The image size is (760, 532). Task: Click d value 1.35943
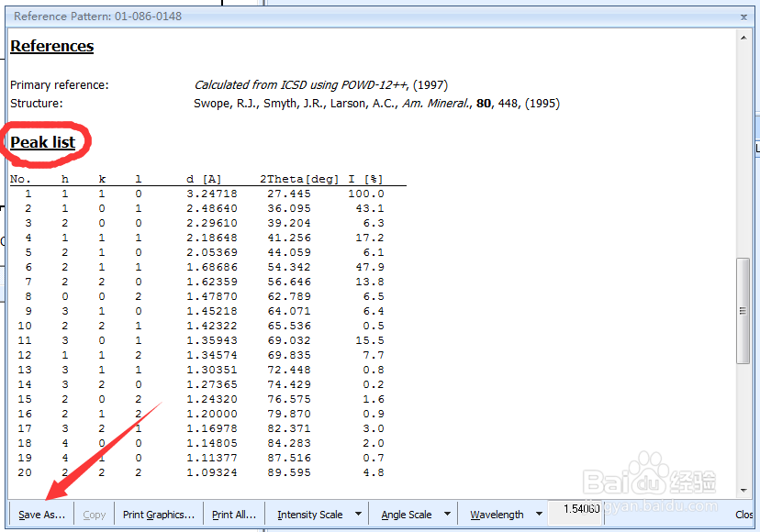tap(212, 340)
